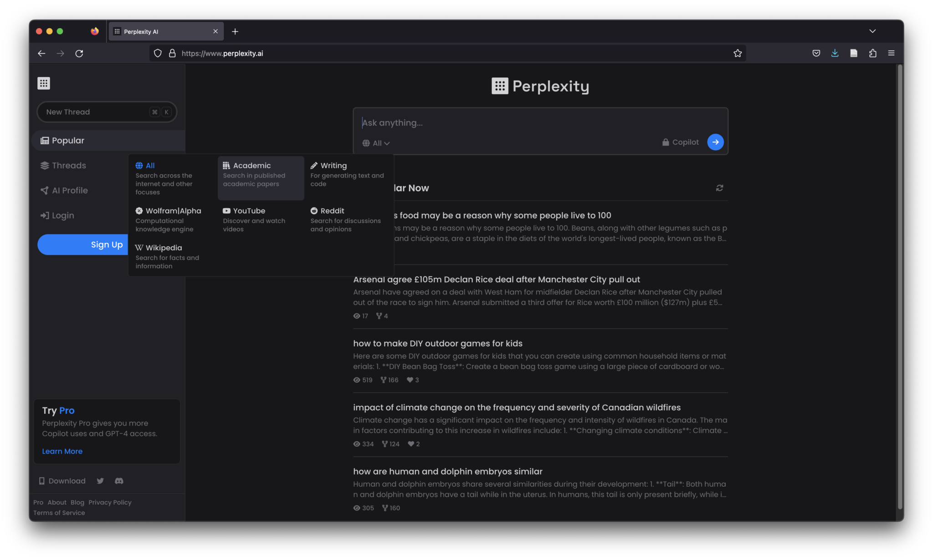Image resolution: width=933 pixels, height=560 pixels.
Task: Submit query with blue arrow button
Action: pyautogui.click(x=715, y=142)
